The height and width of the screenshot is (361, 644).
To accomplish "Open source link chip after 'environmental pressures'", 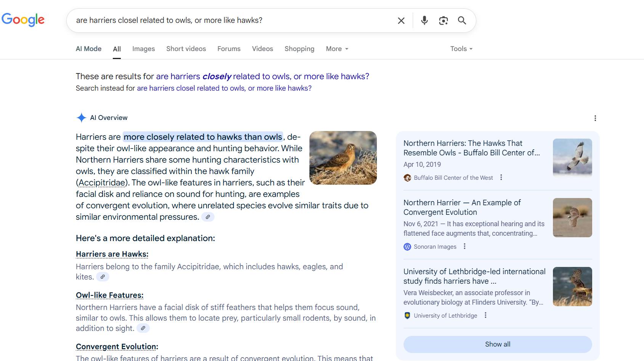I will (x=208, y=217).
